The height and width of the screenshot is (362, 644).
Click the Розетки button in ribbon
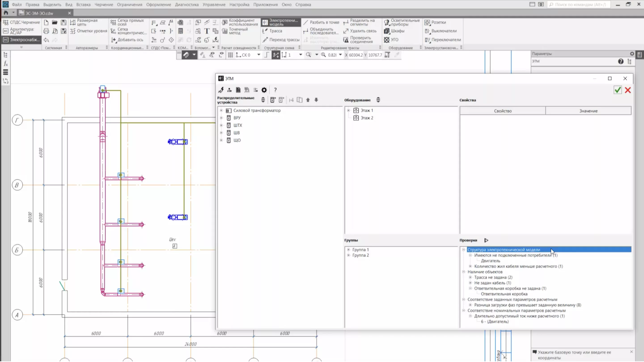pyautogui.click(x=439, y=22)
